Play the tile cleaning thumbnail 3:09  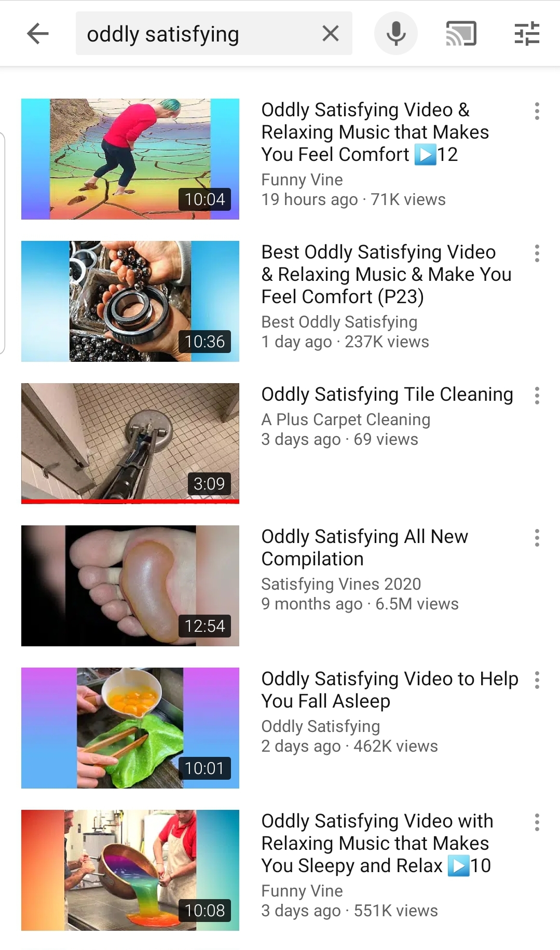pyautogui.click(x=130, y=443)
